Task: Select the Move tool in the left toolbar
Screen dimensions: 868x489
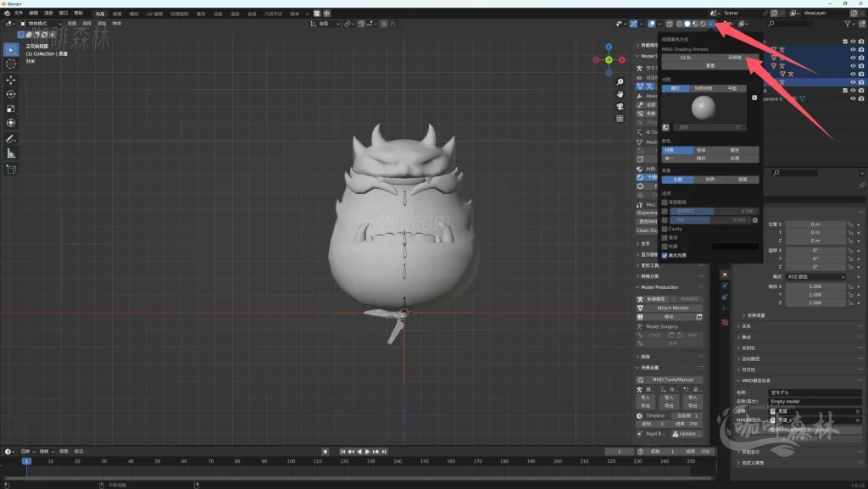Action: pyautogui.click(x=11, y=80)
